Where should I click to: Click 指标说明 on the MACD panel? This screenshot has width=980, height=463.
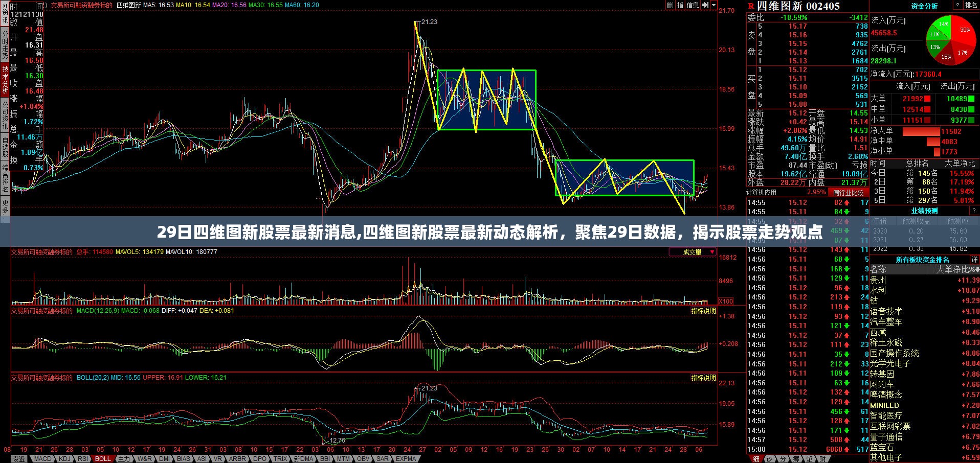pyautogui.click(x=704, y=311)
